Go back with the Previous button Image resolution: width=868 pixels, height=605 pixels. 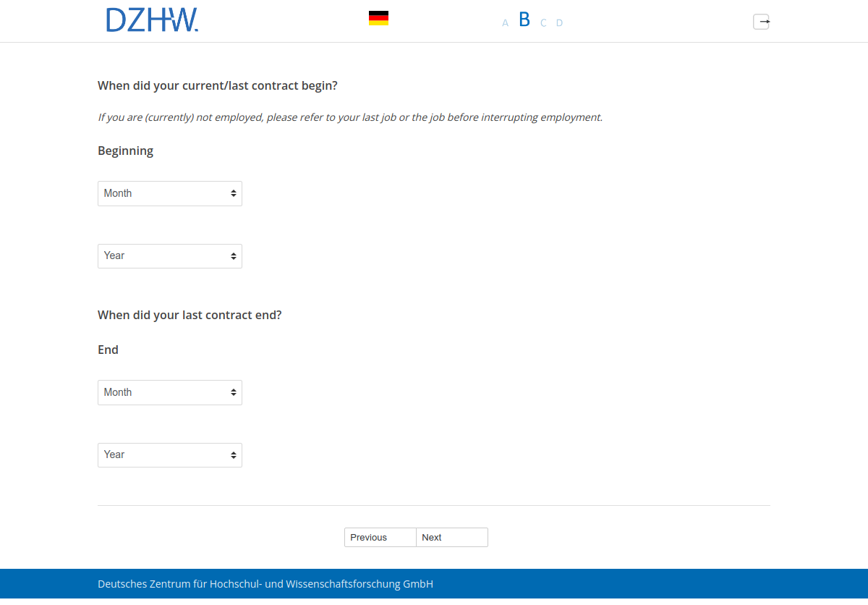click(380, 537)
